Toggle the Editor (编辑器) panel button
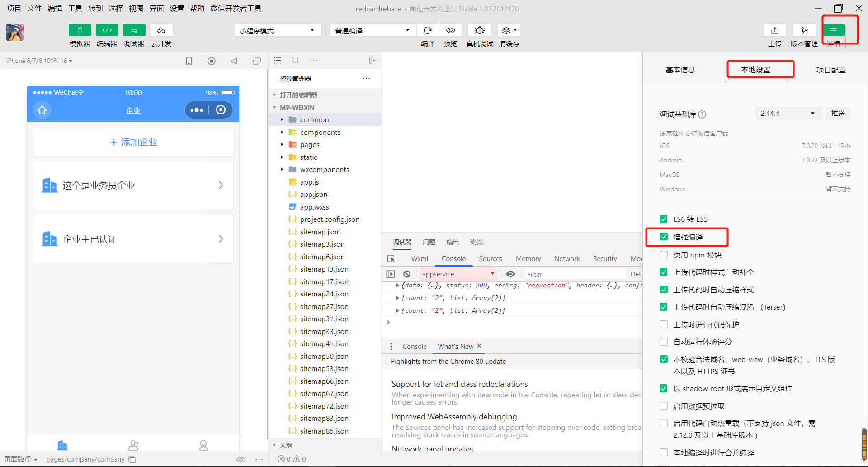 coord(107,30)
